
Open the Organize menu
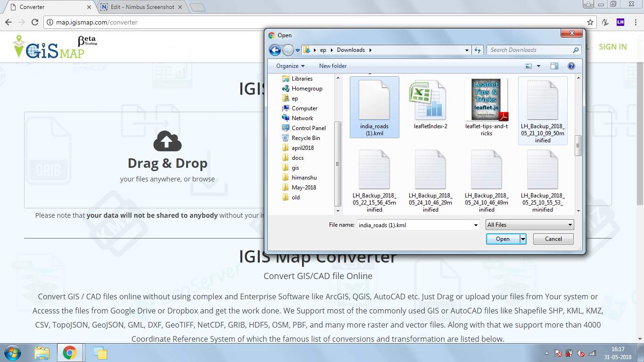[x=290, y=66]
